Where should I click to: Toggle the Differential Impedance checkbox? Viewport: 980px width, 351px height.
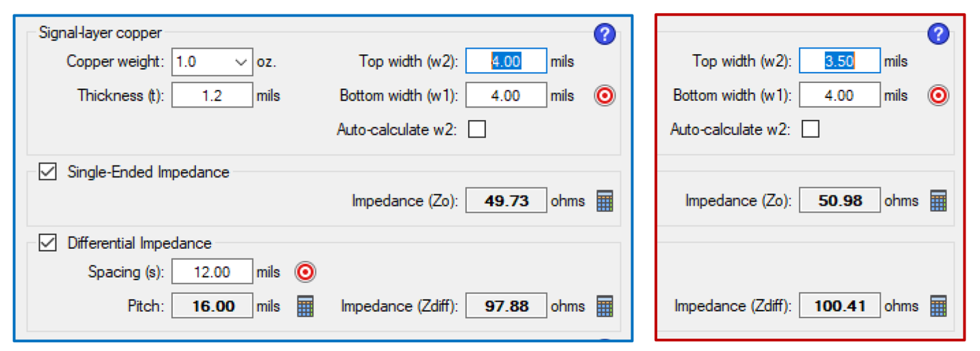[47, 243]
